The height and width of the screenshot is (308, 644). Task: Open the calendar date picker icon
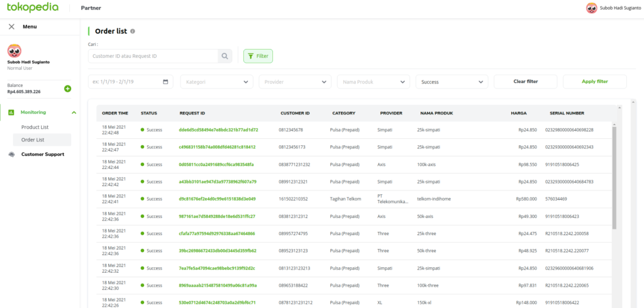(x=166, y=82)
